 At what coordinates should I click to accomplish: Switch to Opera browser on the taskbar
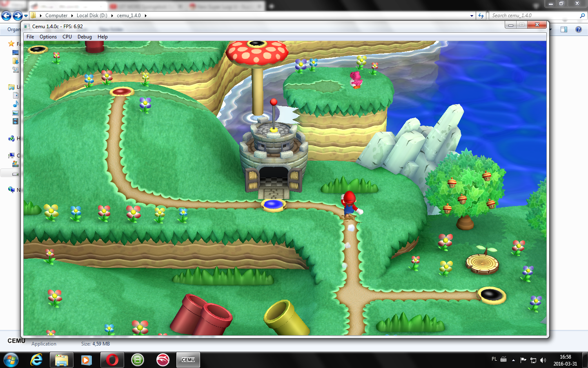coord(112,360)
